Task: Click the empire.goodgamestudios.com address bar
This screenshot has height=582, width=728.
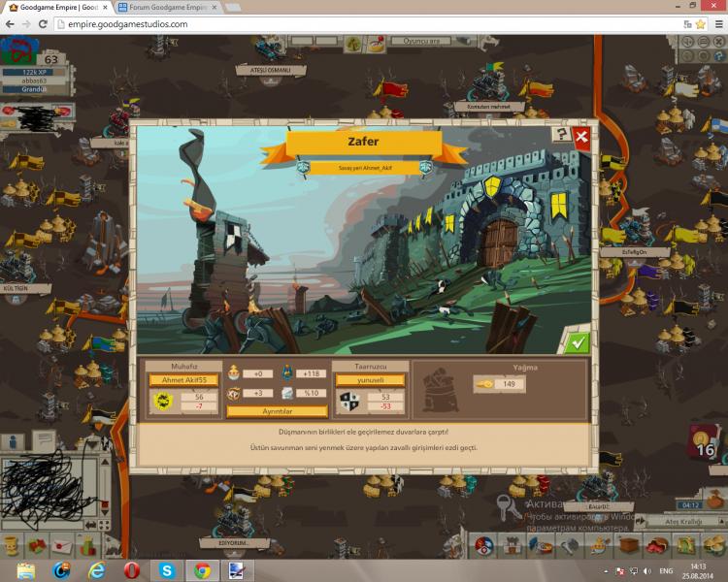Action: 369,24
